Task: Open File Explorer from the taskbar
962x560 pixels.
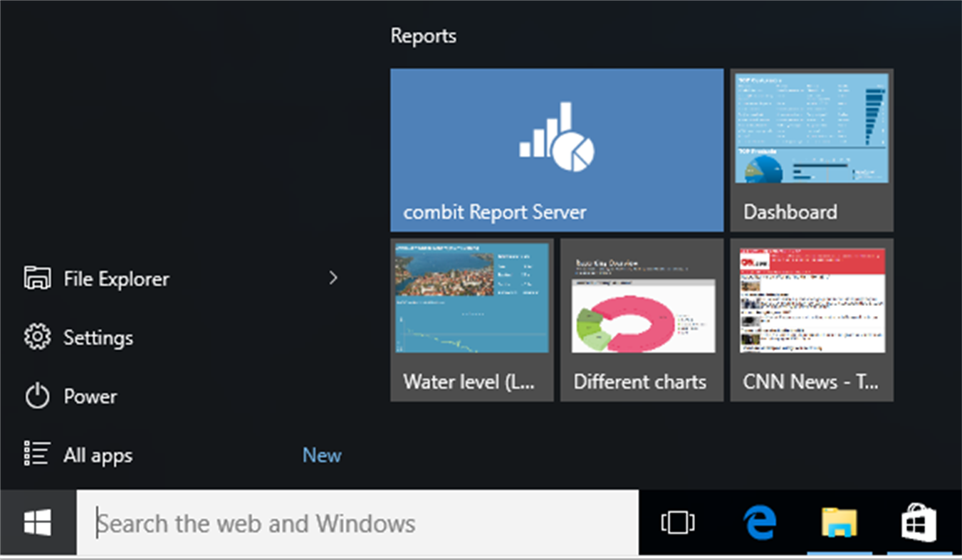Action: (x=837, y=523)
